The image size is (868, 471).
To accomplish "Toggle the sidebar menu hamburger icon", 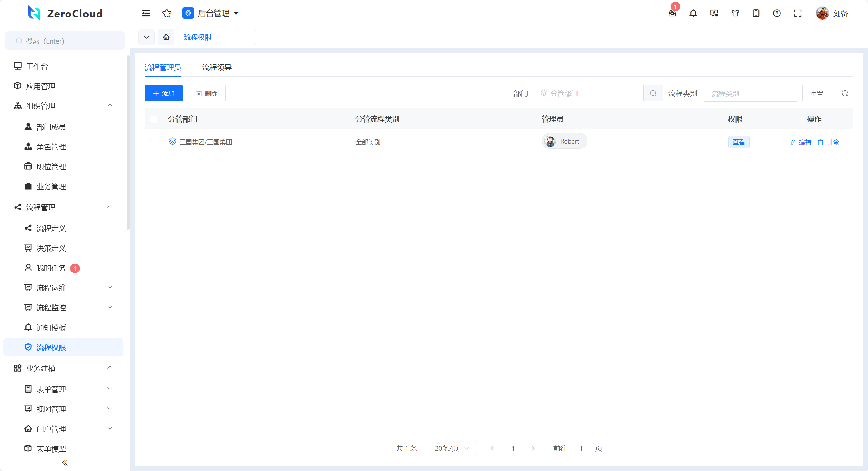I will (146, 13).
